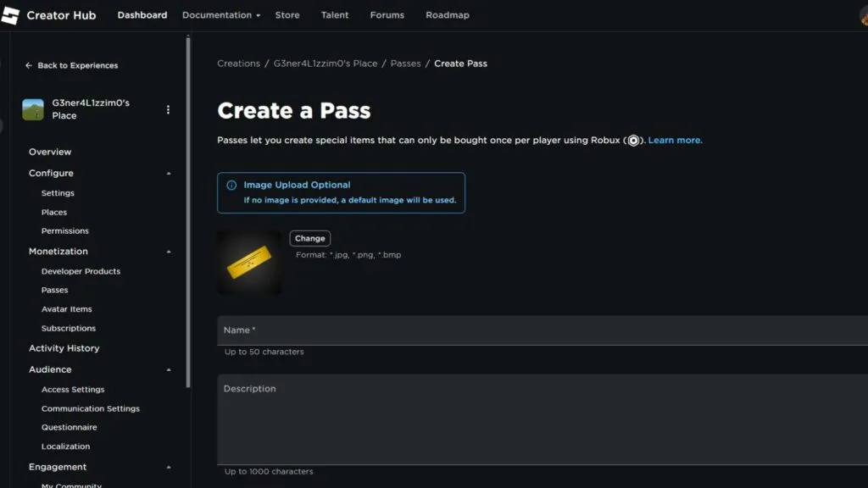Collapse the Engagement section chevron
Viewport: 868px width, 488px height.
point(169,468)
